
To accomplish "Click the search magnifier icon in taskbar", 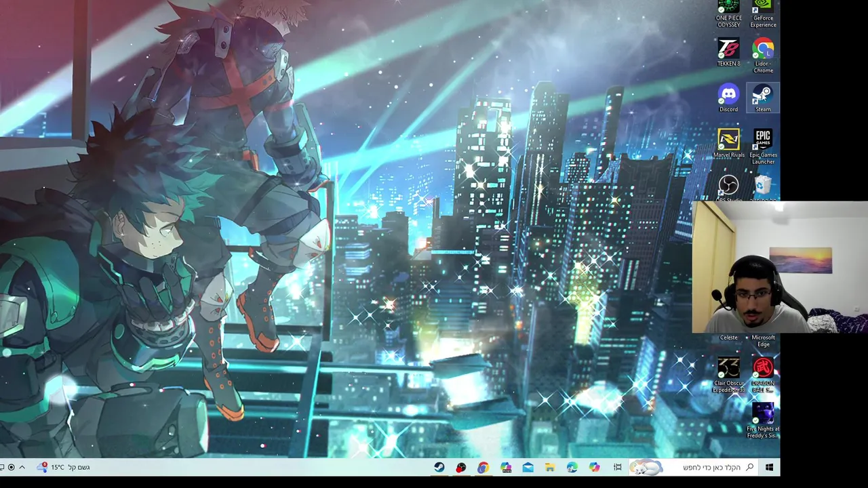I will 749,467.
